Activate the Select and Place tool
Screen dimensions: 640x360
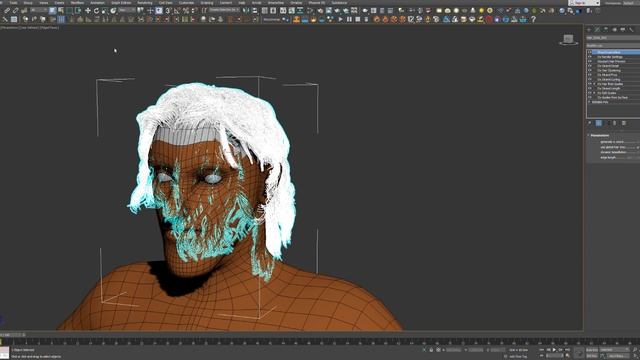click(113, 10)
